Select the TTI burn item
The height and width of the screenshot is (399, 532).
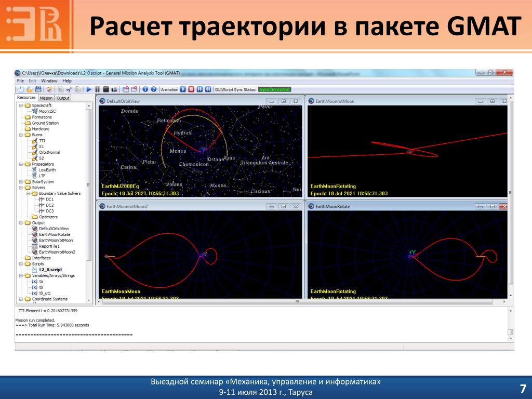click(42, 141)
